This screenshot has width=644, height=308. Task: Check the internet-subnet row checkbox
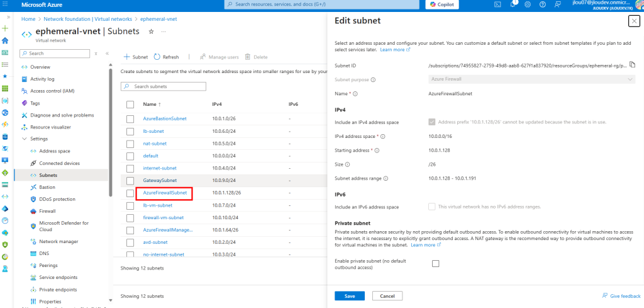[130, 169]
